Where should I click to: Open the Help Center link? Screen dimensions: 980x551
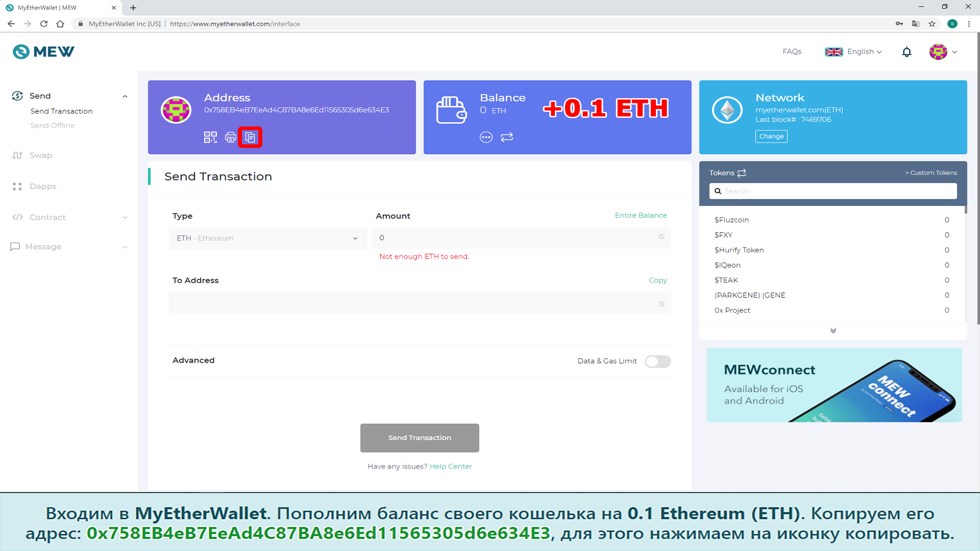click(x=451, y=466)
